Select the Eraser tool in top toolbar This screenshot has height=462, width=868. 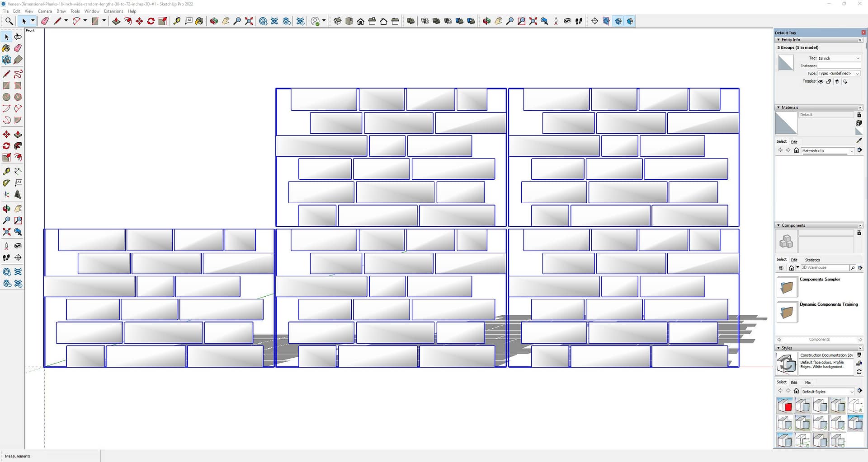(45, 21)
